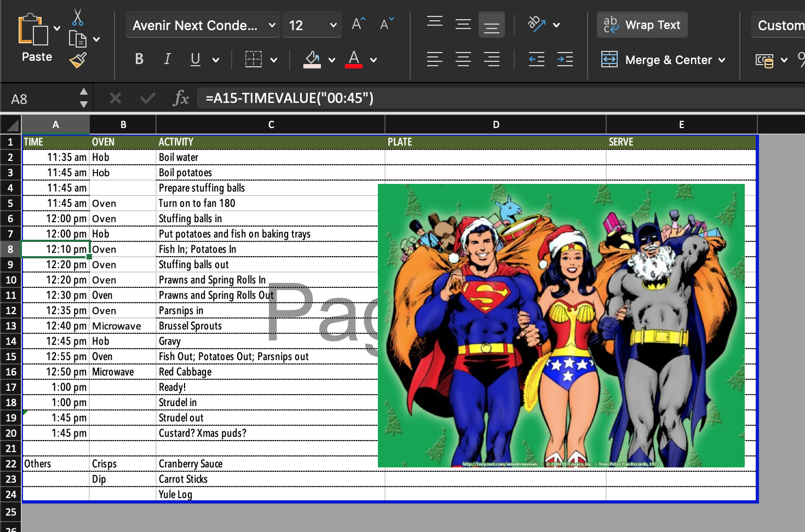
Task: Open fill color dropdown arrow
Action: click(x=332, y=60)
